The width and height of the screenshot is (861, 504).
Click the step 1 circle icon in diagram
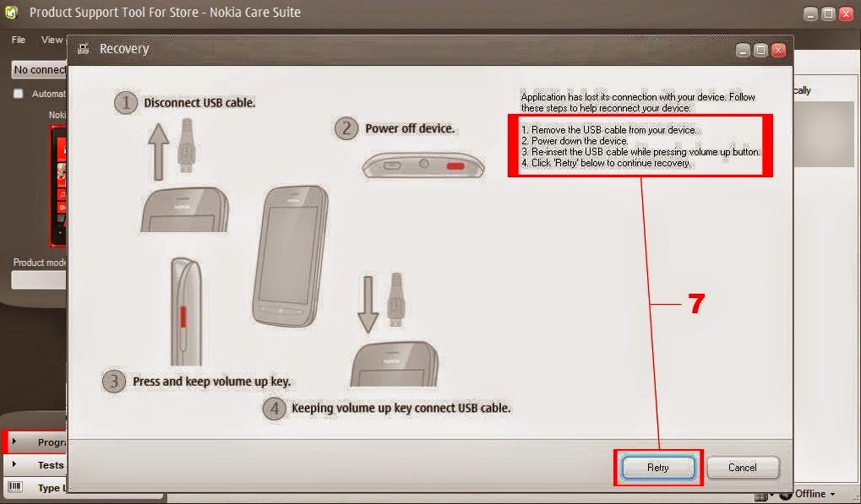coord(125,101)
